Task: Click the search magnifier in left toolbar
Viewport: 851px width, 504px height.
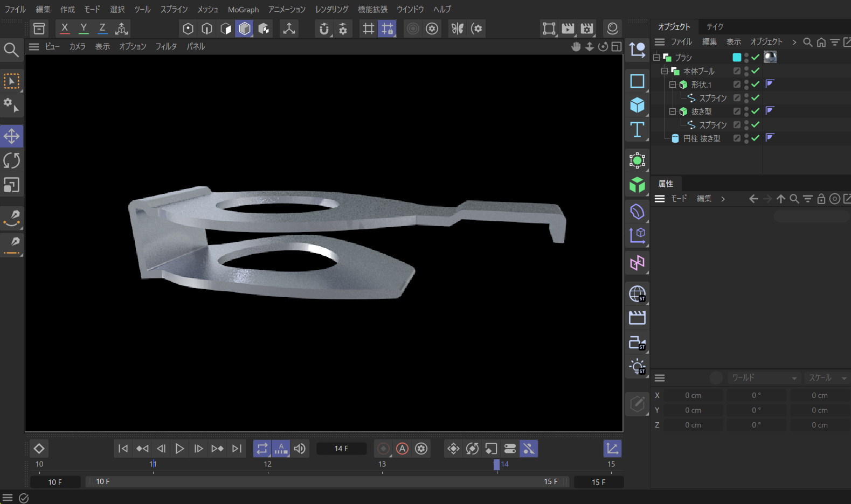Action: 11,50
